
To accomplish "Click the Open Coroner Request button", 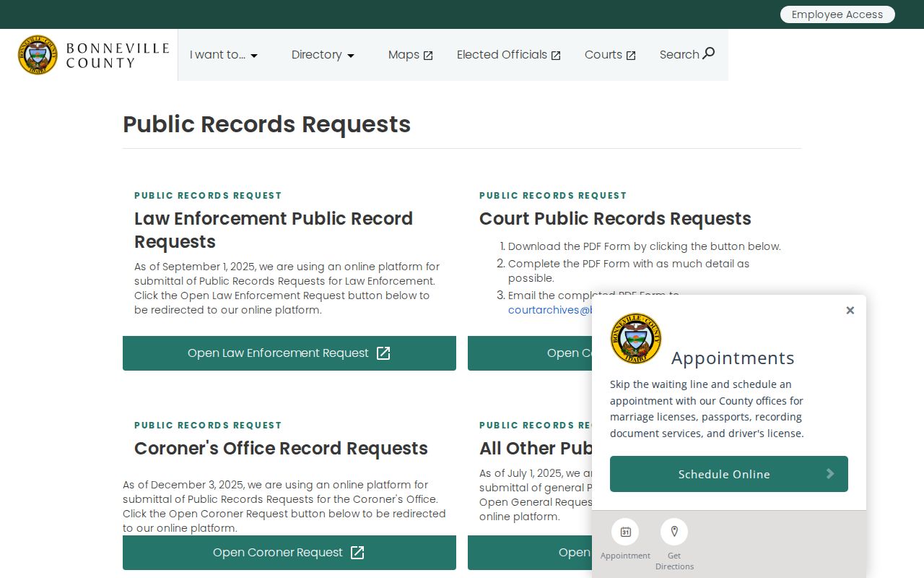I will coord(289,553).
